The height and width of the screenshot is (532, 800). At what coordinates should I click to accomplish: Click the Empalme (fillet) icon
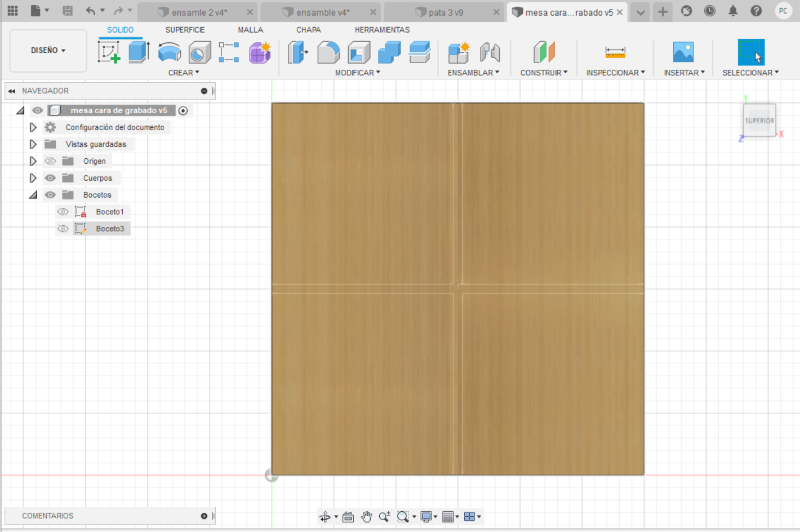(x=328, y=52)
